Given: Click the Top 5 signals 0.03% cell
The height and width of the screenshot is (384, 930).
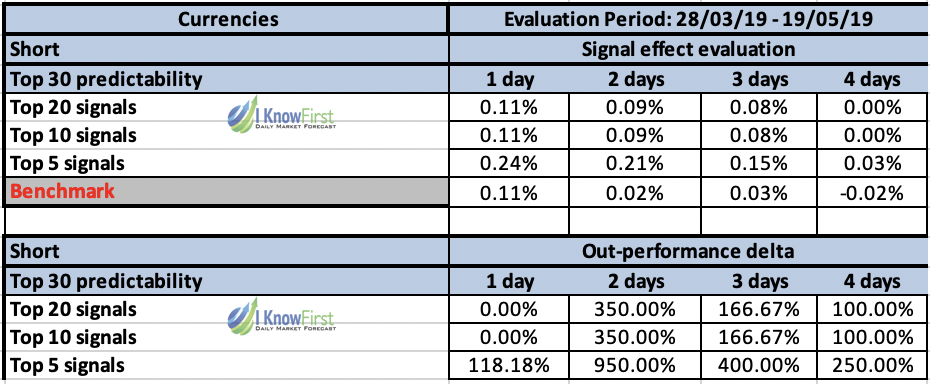Looking at the screenshot, I should pos(872,163).
